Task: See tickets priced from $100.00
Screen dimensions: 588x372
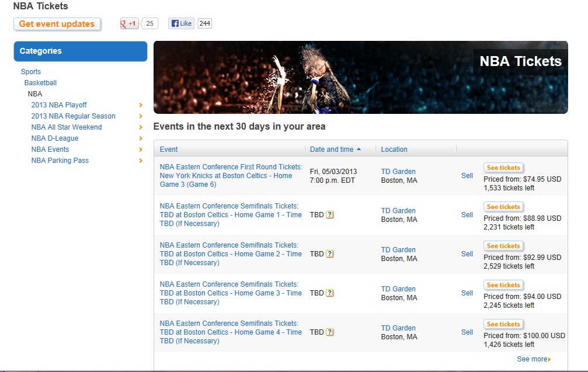Action: point(503,324)
